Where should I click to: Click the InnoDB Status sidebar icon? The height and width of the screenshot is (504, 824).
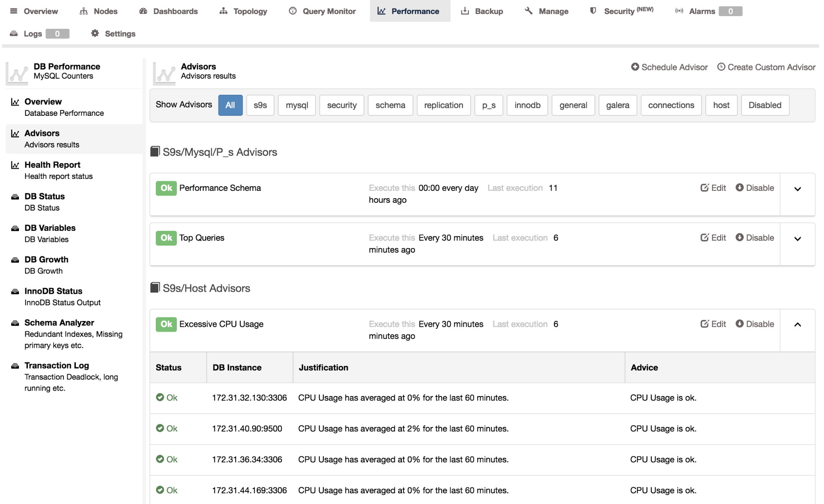[15, 291]
